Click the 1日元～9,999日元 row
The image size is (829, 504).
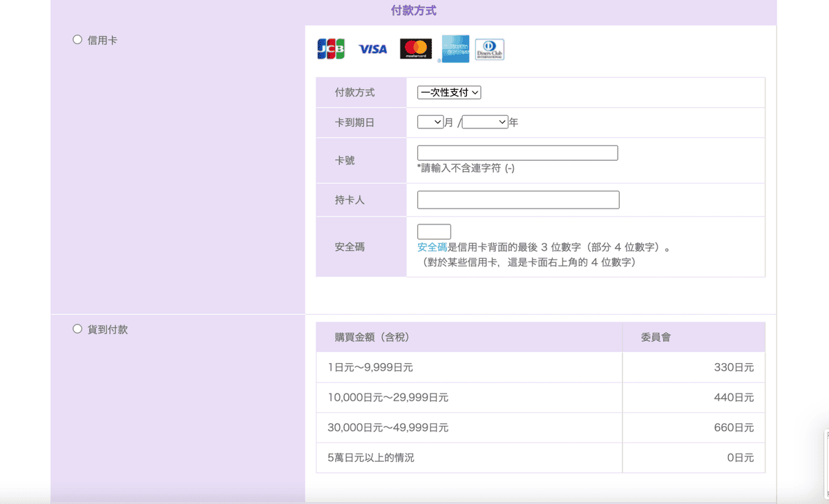click(x=540, y=367)
